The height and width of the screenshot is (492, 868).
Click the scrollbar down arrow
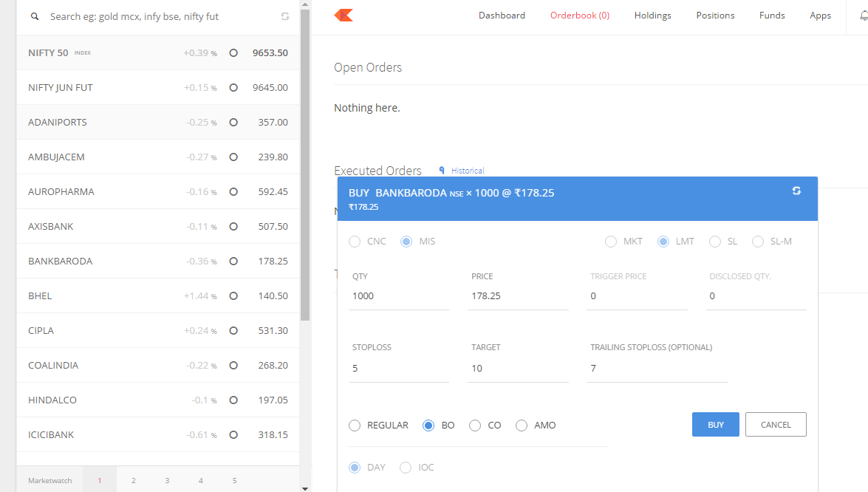tap(305, 488)
